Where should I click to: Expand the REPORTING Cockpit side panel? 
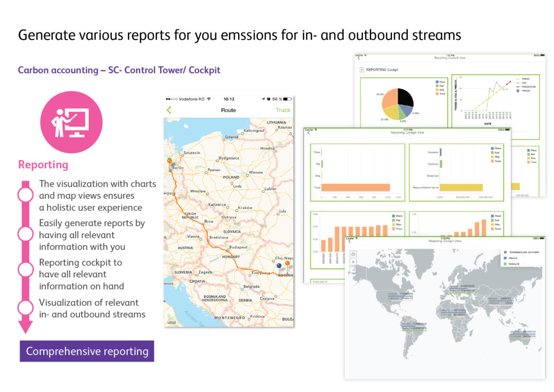click(362, 69)
